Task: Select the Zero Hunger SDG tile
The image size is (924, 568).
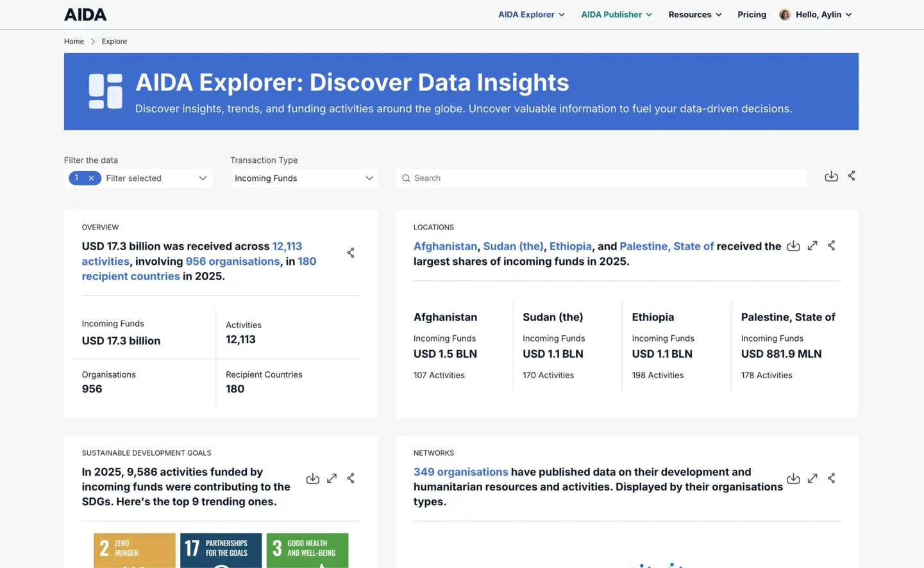Action: coord(135,550)
